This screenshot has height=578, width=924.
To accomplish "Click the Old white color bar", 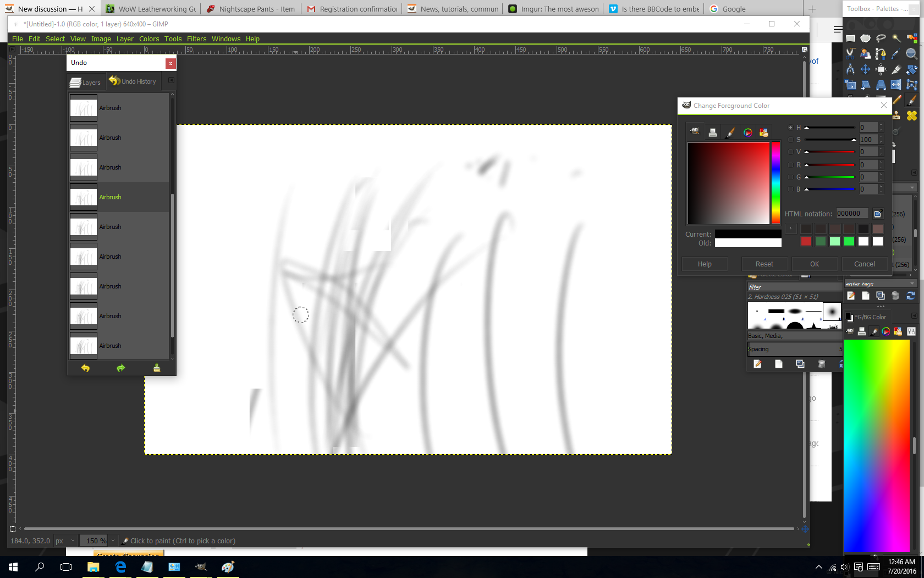I will pyautogui.click(x=748, y=243).
